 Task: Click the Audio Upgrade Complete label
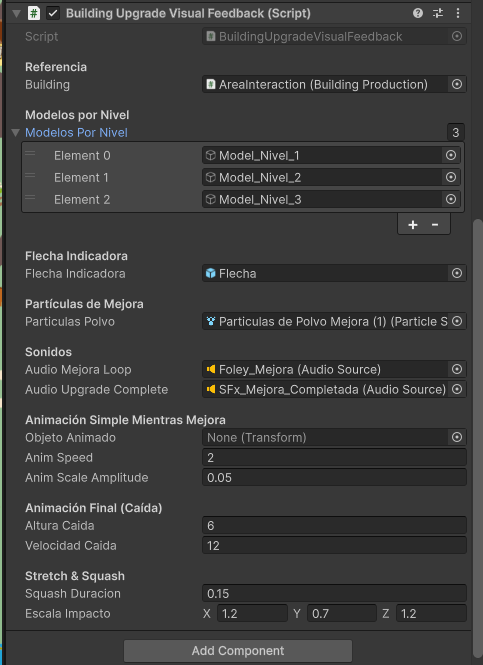[97, 389]
